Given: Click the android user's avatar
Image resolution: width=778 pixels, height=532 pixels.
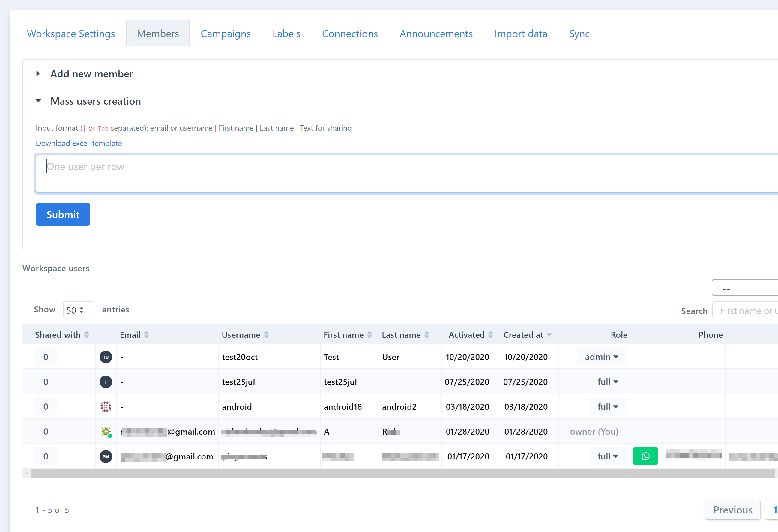Looking at the screenshot, I should tap(106, 406).
